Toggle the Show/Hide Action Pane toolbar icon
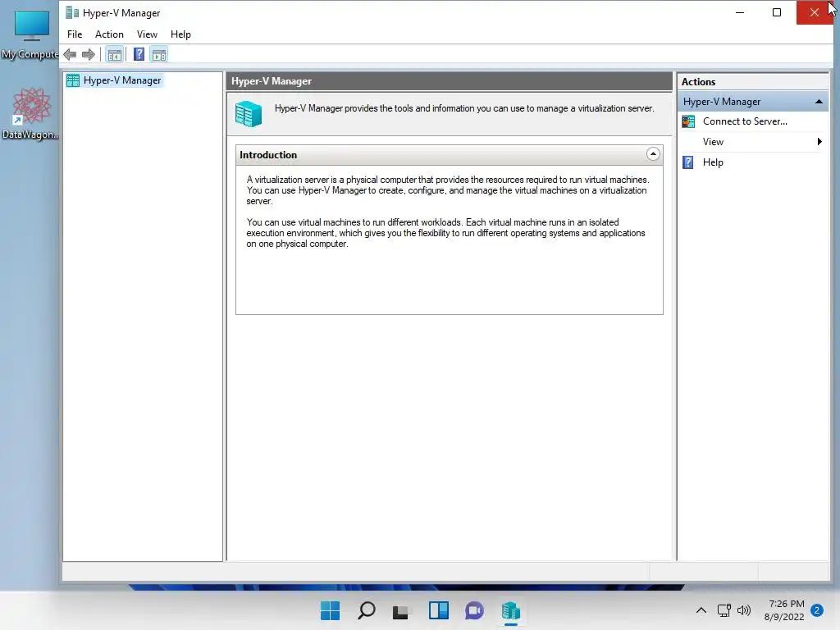The image size is (840, 630). [x=159, y=54]
